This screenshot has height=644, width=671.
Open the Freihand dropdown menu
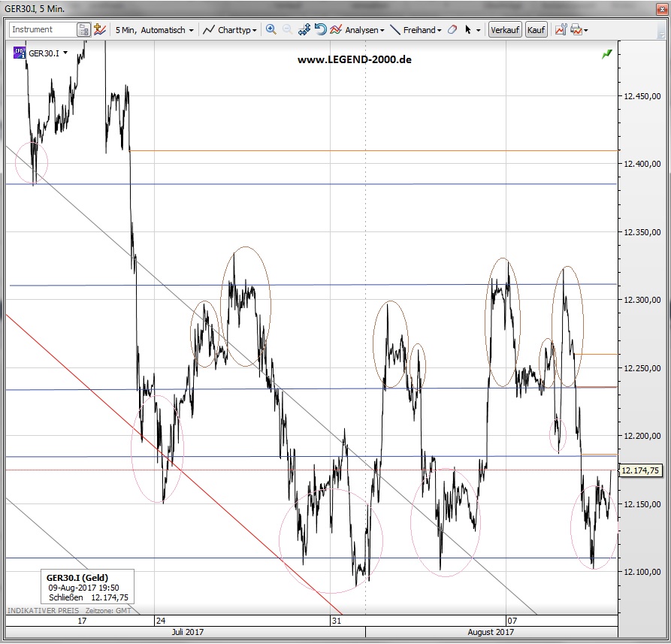(x=422, y=30)
